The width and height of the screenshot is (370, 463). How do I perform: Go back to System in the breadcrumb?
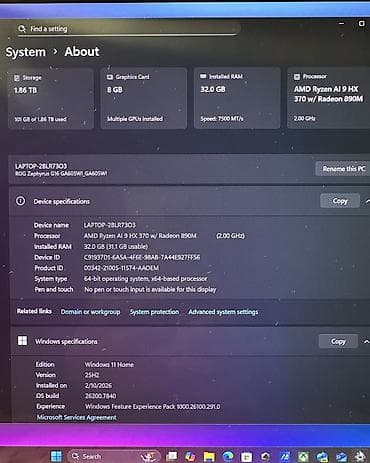(26, 52)
